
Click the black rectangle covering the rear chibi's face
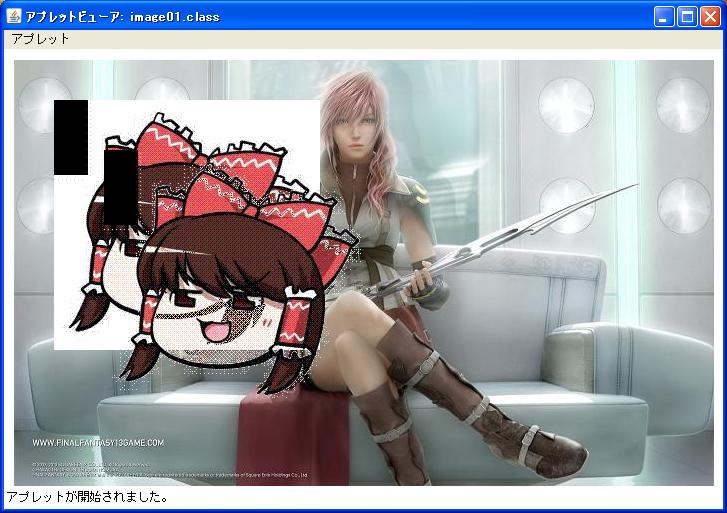pyautogui.click(x=119, y=186)
